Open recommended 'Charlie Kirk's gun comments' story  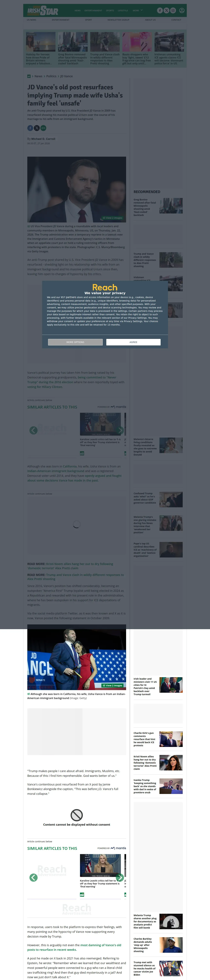[158, 739]
